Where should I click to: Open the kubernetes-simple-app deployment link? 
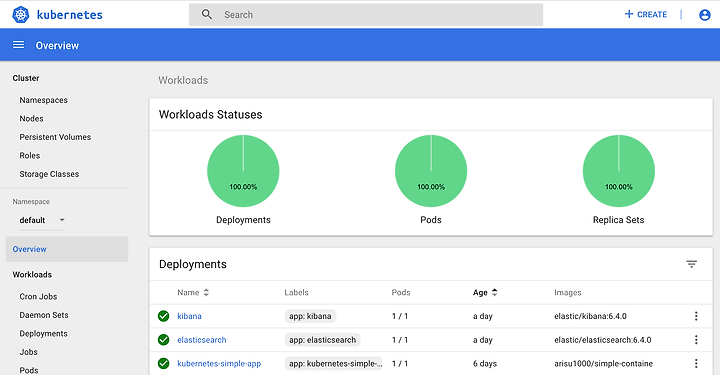click(x=219, y=364)
